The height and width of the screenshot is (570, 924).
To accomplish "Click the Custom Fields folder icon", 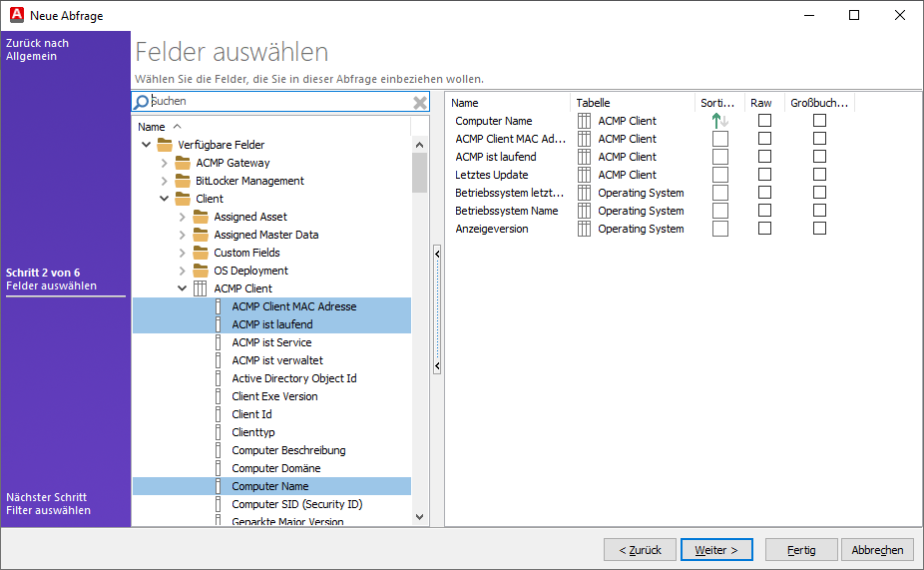I will (201, 253).
